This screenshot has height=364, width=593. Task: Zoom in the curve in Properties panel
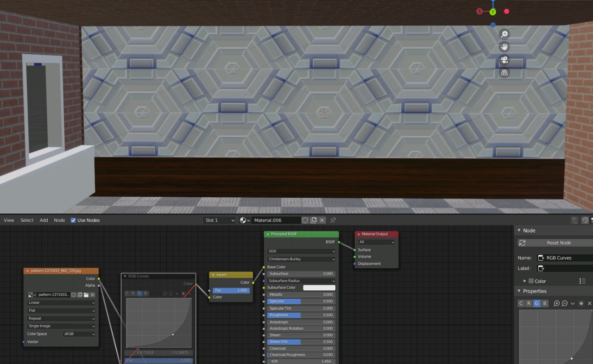pyautogui.click(x=557, y=303)
